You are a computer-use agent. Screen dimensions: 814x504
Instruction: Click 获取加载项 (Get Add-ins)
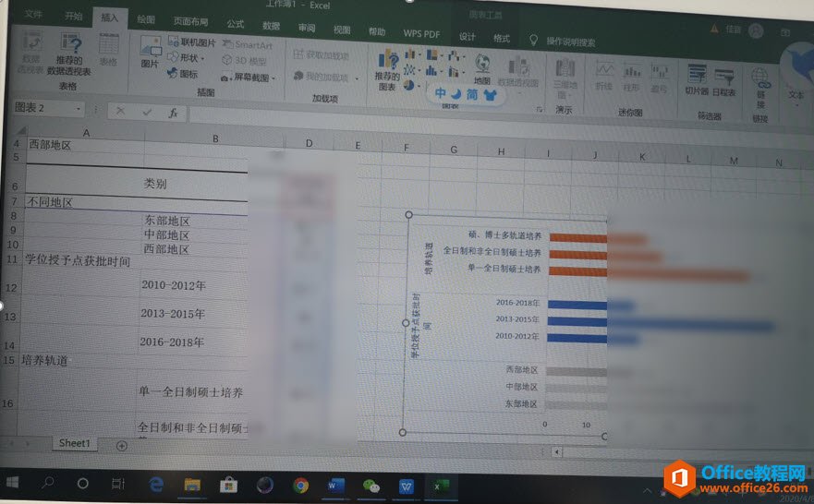[x=321, y=54]
